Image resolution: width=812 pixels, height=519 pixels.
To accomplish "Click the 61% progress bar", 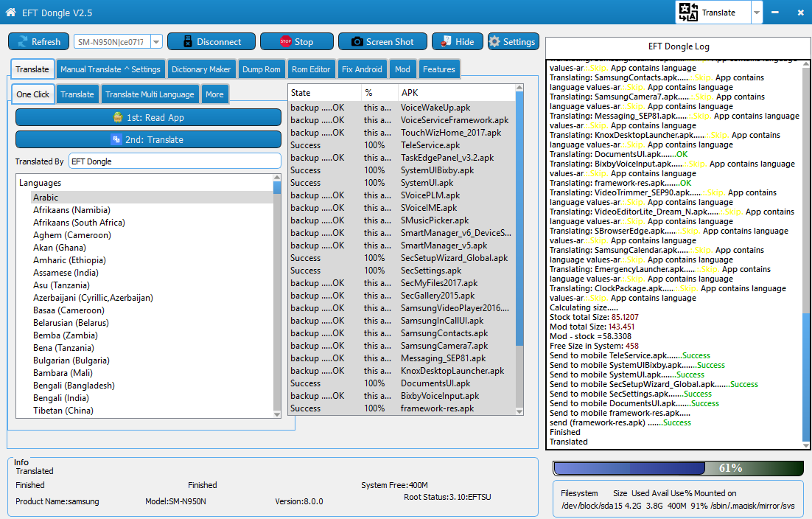I will click(679, 468).
